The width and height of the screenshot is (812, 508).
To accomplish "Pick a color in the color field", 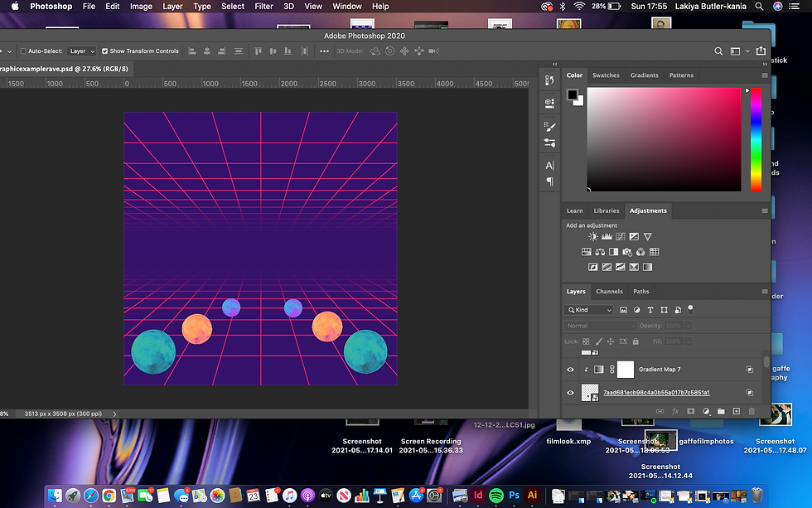I will pos(665,139).
